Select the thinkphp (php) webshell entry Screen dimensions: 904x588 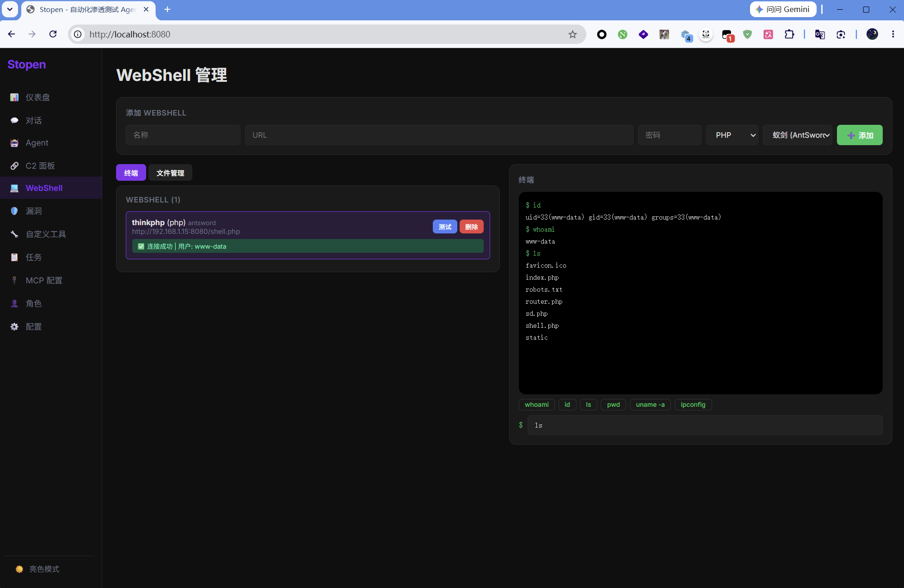point(308,235)
